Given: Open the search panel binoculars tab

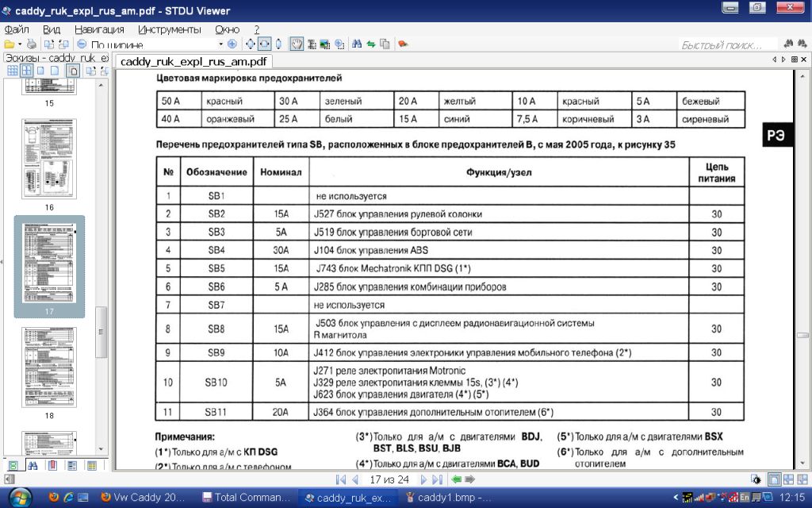Looking at the screenshot, I should click(33, 465).
